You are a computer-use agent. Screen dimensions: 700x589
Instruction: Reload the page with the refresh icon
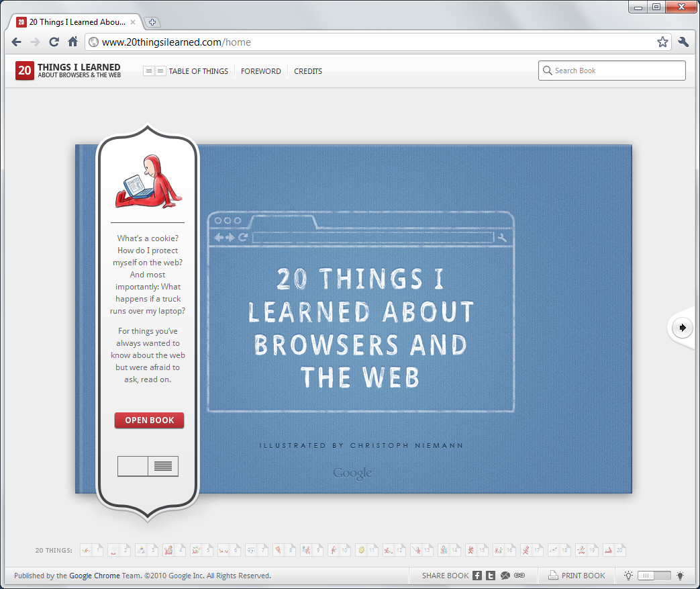pos(54,42)
